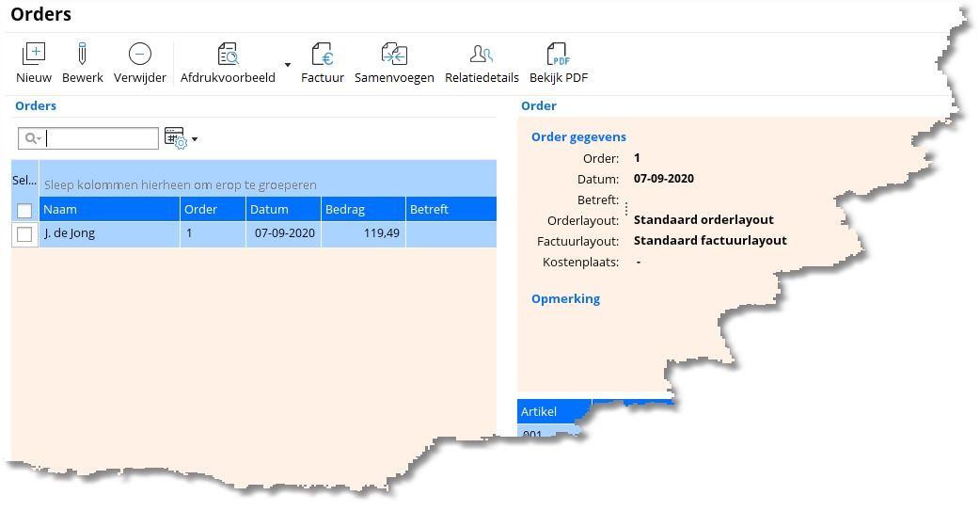Viewport: 980px width, 511px height.
Task: Open the Afdrukvoorbeeld print preview
Action: (228, 55)
